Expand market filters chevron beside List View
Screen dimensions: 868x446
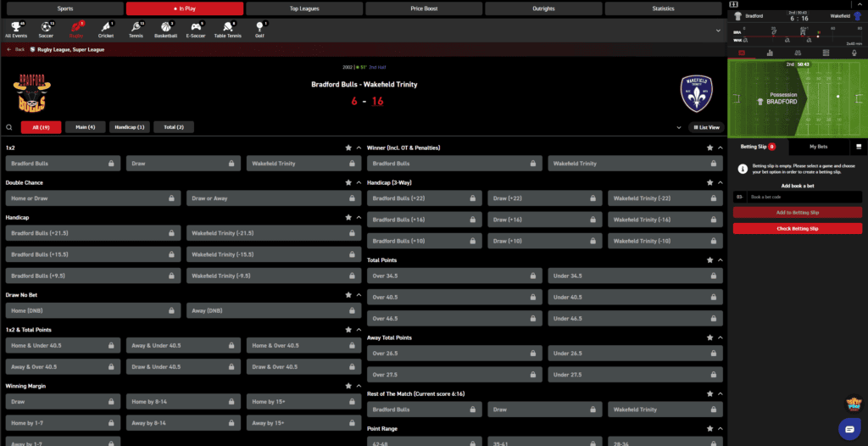[x=679, y=127]
